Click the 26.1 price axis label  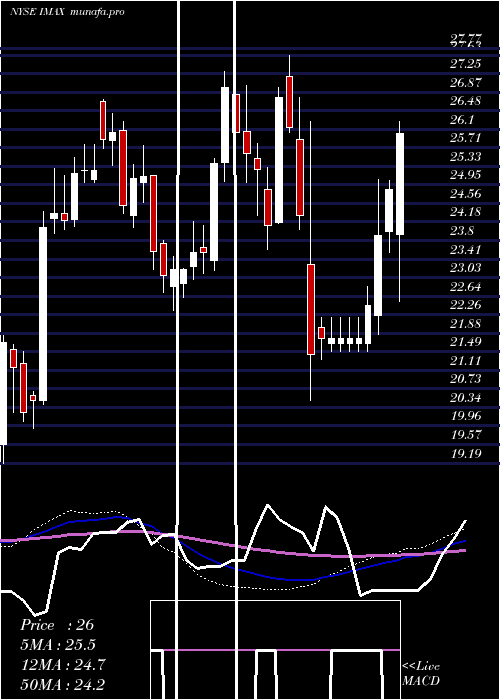(x=462, y=120)
